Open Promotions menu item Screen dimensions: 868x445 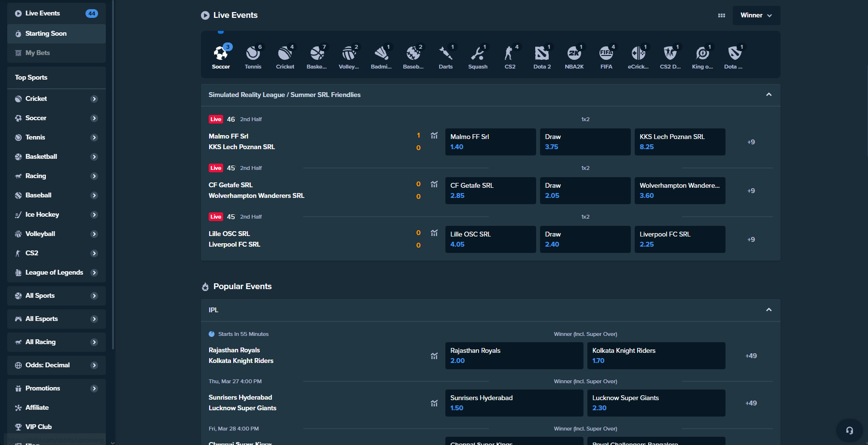[x=57, y=389]
